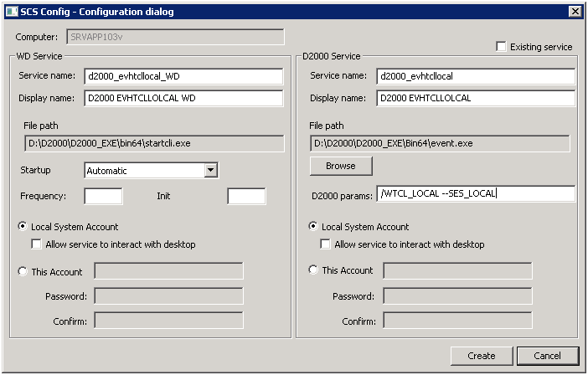Viewport: 588px width, 375px height.
Task: Close the Configuration dialog window
Action: [575, 11]
